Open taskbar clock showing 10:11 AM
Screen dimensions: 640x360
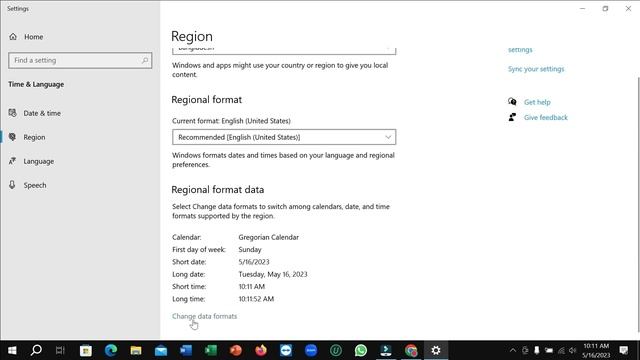pos(596,350)
